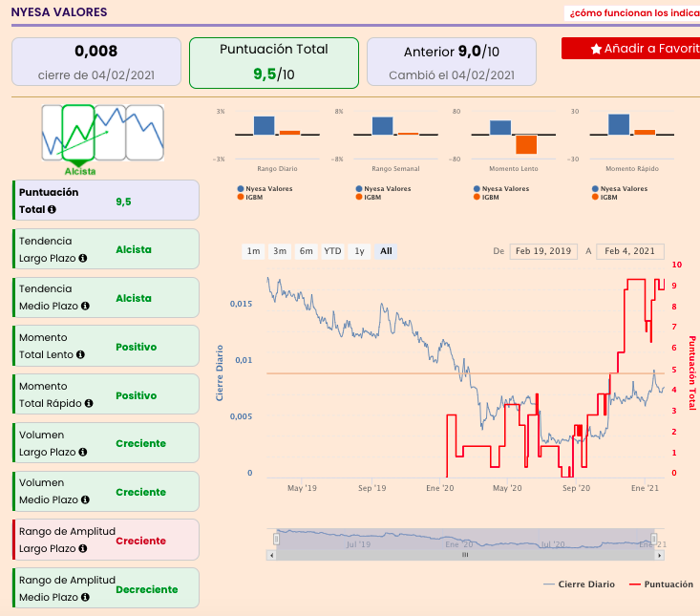Click the Tendencia Largo Plazo Alcista value
Screen dimensions: 700x616
pyautogui.click(x=134, y=249)
